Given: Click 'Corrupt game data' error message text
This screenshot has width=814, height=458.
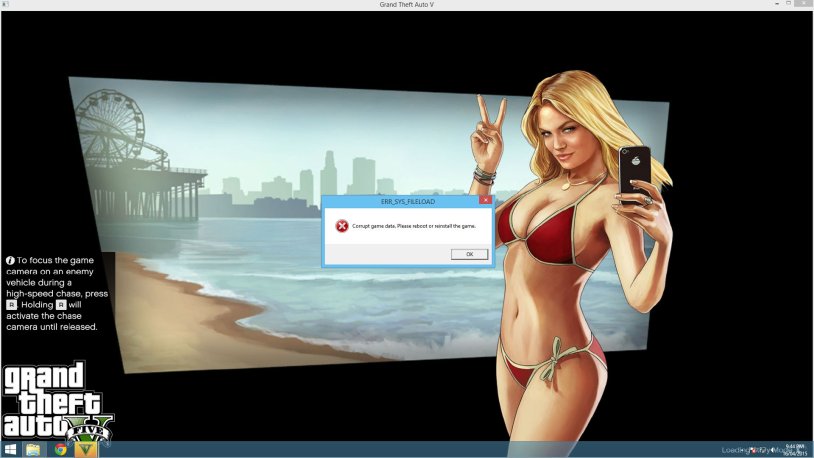Looking at the screenshot, I should pos(414,226).
